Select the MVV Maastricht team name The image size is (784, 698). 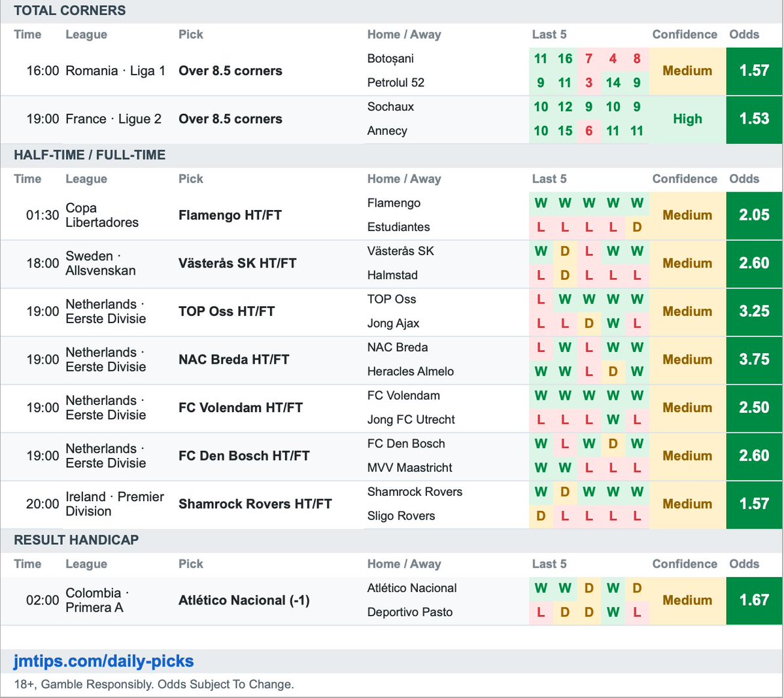click(409, 467)
